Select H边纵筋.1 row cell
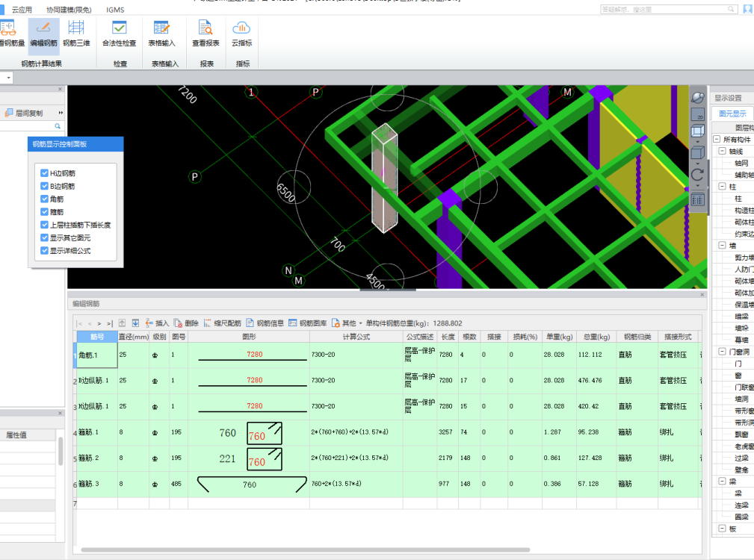 (96, 406)
